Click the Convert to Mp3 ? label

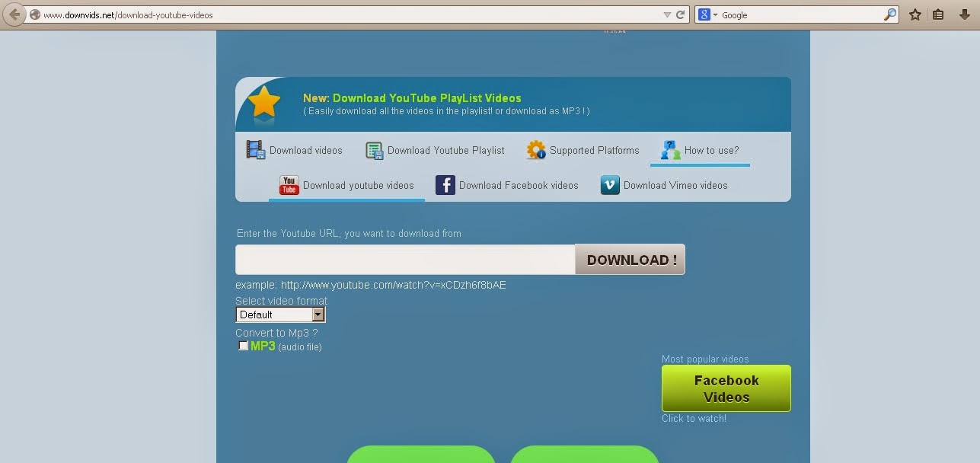pos(276,333)
